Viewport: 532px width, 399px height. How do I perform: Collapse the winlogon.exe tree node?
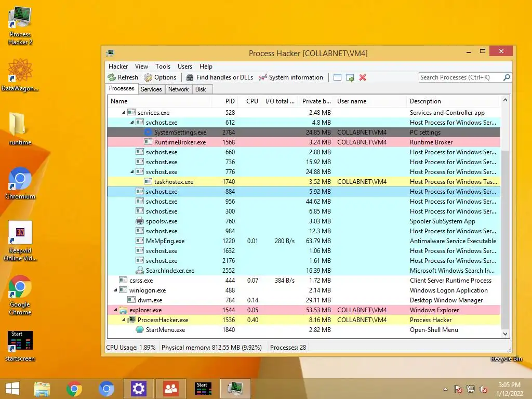coord(115,290)
